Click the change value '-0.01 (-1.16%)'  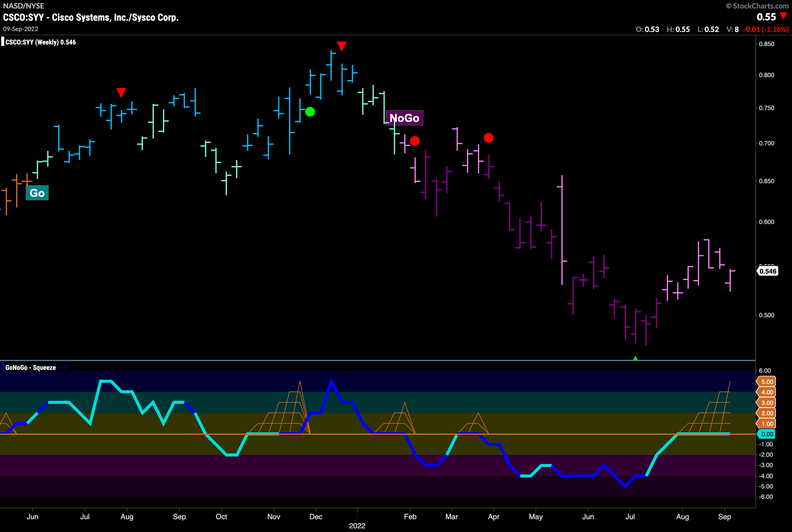point(766,29)
